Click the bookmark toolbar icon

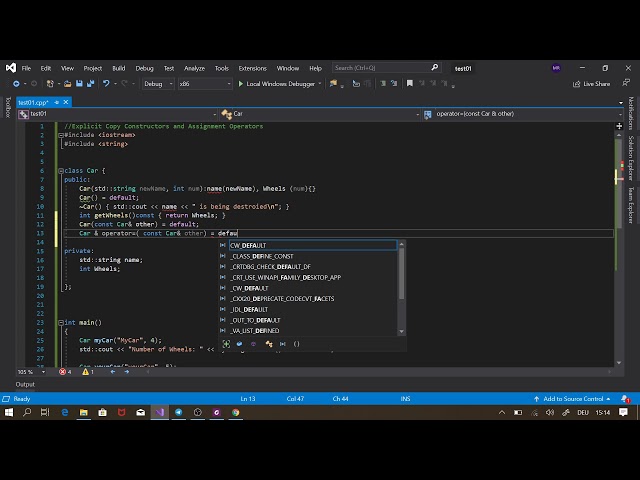pos(410,84)
